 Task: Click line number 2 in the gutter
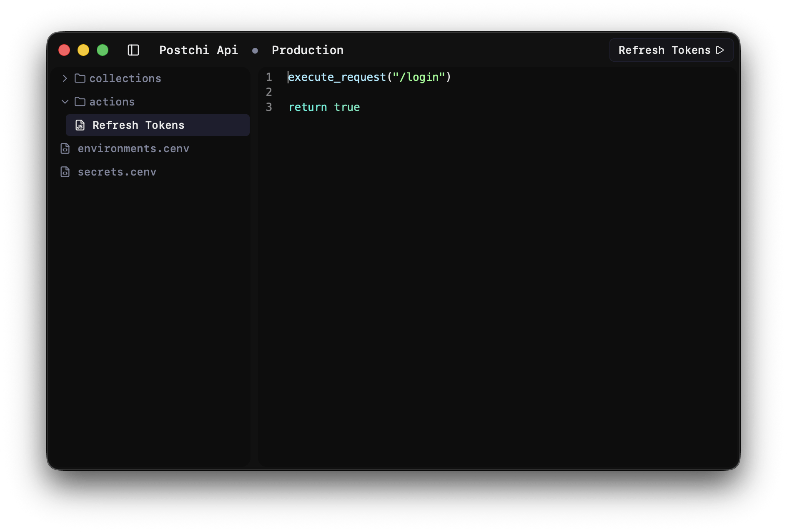coord(269,92)
